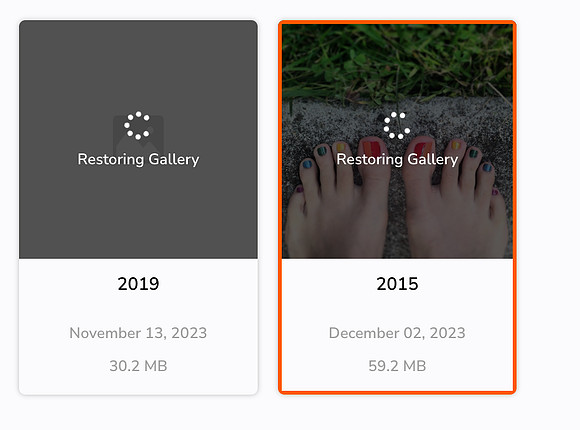This screenshot has height=430, width=580.
Task: Click Restoring Gallery text on 2019 card
Action: coord(138,159)
